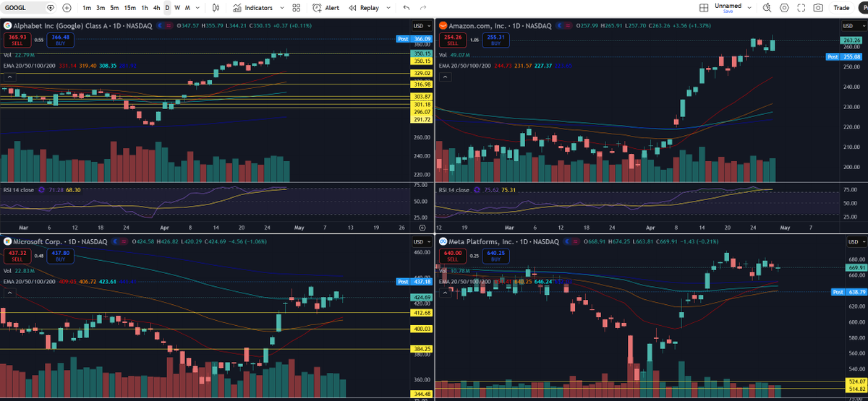Click the Trade button
The image size is (868, 401).
(x=841, y=7)
